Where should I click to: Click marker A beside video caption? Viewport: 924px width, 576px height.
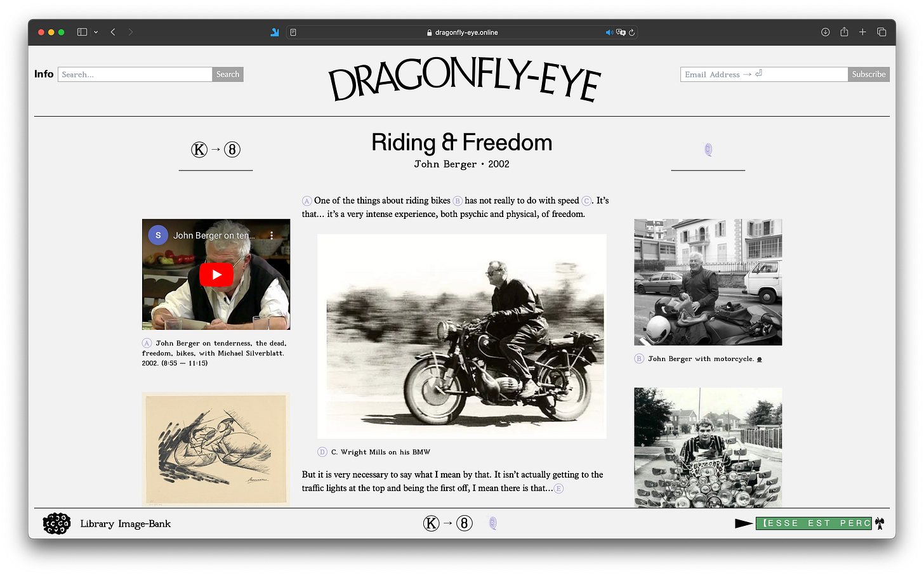click(147, 343)
